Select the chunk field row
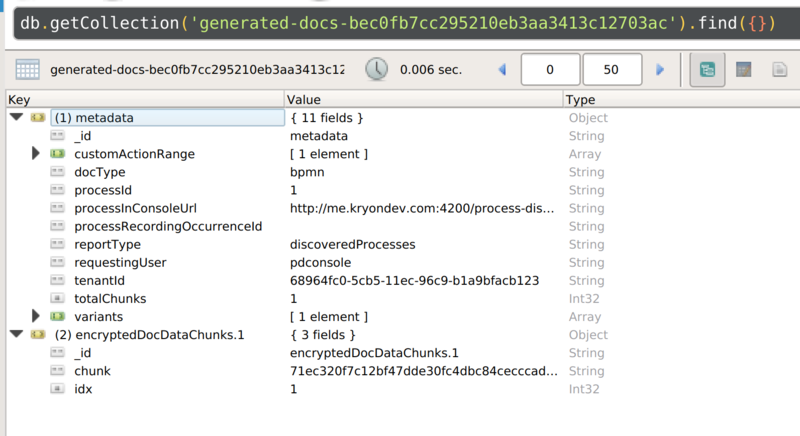This screenshot has height=436, width=800. [403, 371]
